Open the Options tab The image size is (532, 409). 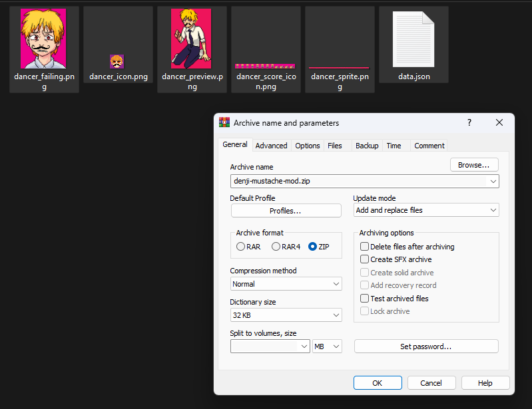pyautogui.click(x=308, y=146)
